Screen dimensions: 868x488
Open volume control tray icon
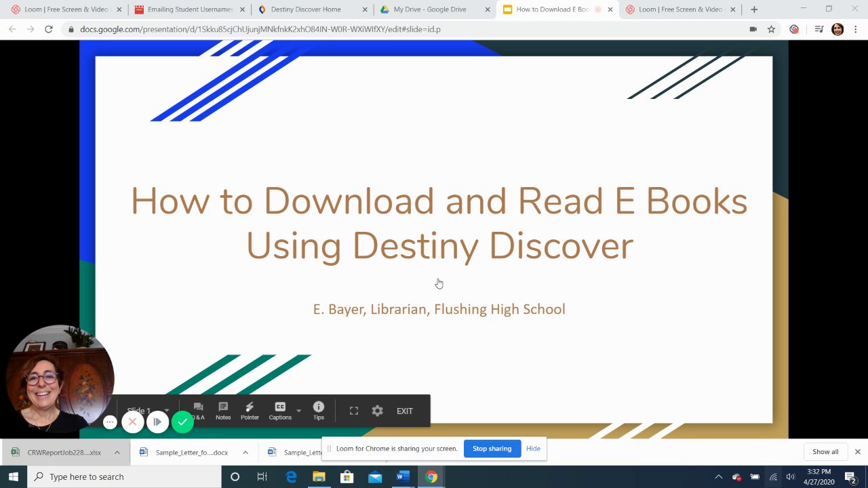pyautogui.click(x=790, y=477)
